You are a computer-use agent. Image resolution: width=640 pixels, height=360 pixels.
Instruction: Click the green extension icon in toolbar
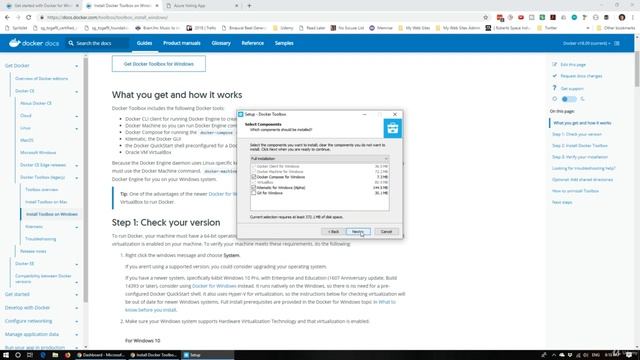click(x=542, y=18)
